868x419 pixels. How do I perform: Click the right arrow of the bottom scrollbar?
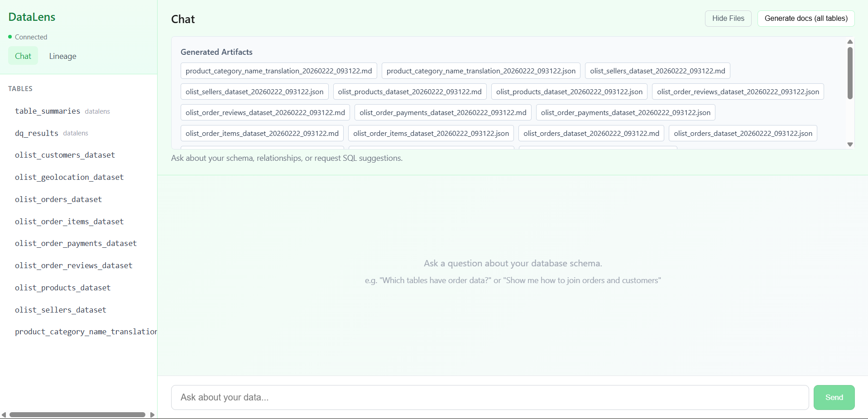pyautogui.click(x=153, y=414)
